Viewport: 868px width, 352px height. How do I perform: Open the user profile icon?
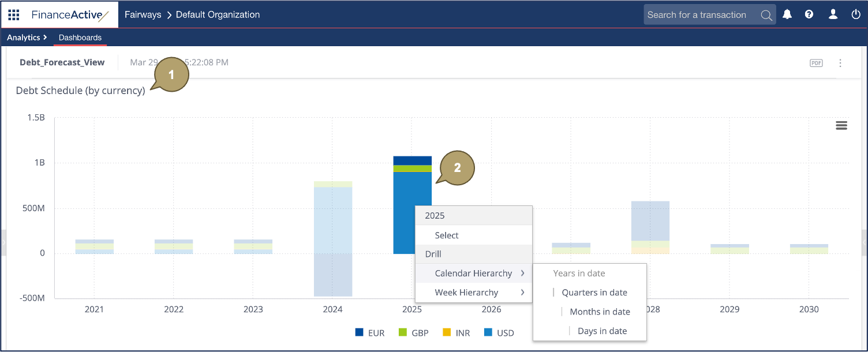tap(833, 15)
